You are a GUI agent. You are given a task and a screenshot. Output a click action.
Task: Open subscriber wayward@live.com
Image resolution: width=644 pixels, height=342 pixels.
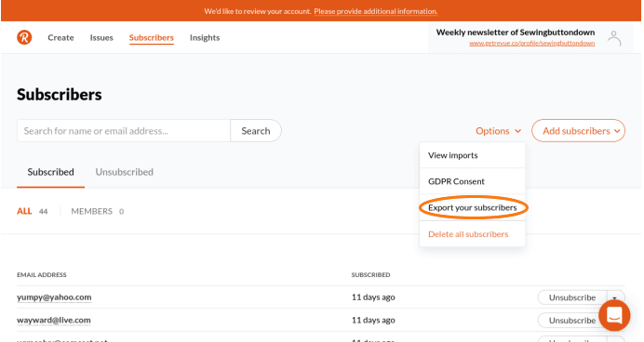click(x=54, y=321)
